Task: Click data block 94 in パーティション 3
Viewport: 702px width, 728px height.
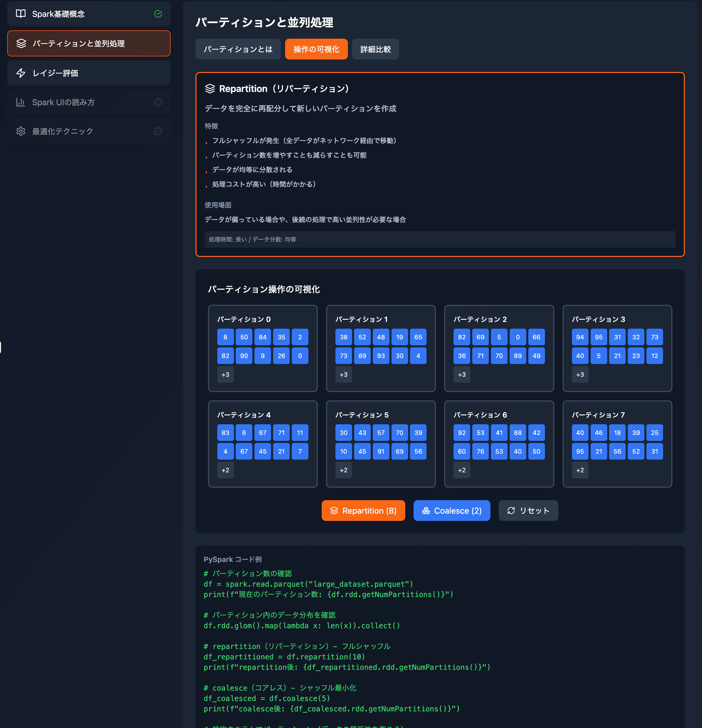Action: click(580, 337)
